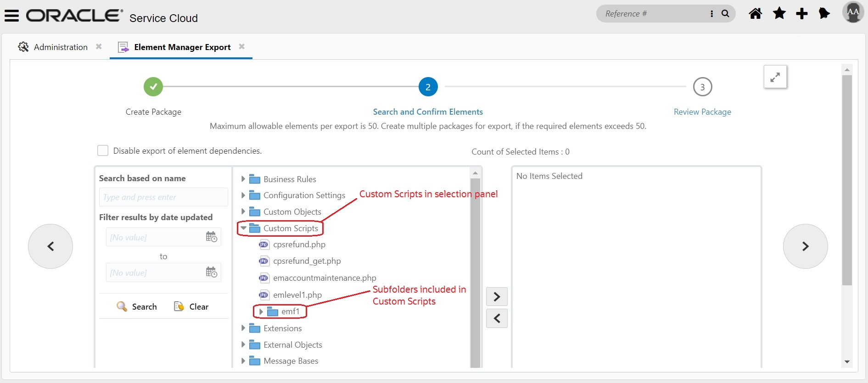
Task: Expand the emf1 subfolder
Action: 261,311
